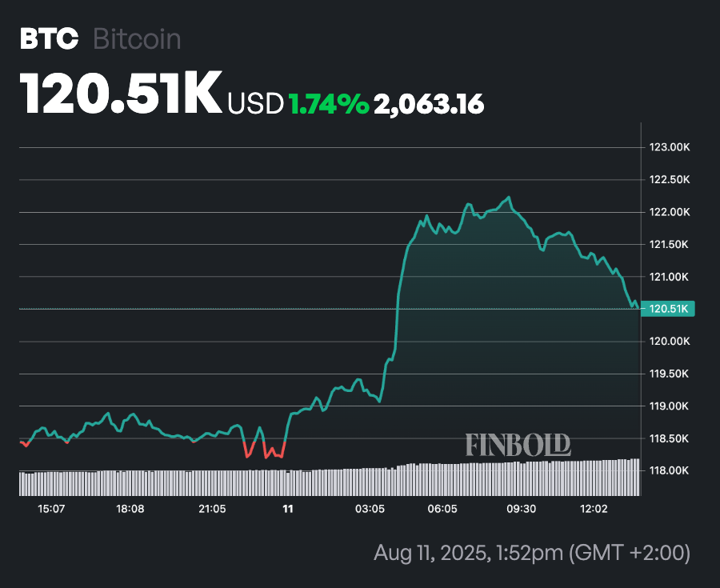This screenshot has height=588, width=720.
Task: Click the BTC ticker symbol
Action: tap(48, 39)
